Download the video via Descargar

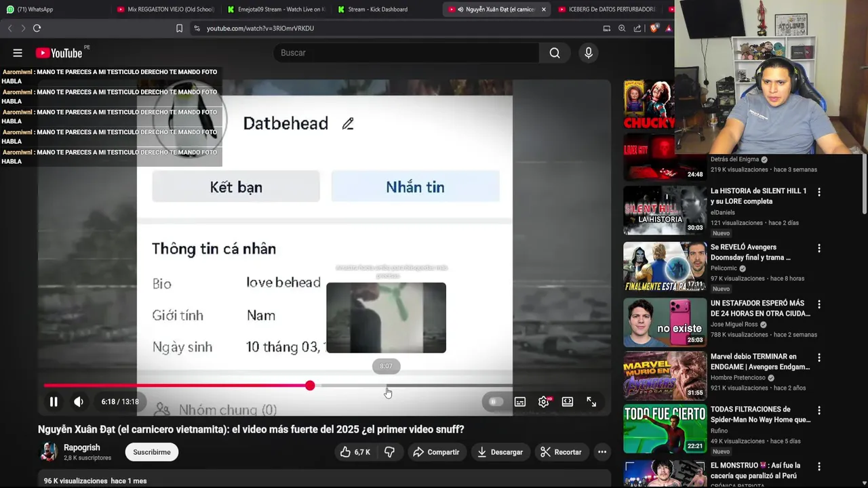500,452
